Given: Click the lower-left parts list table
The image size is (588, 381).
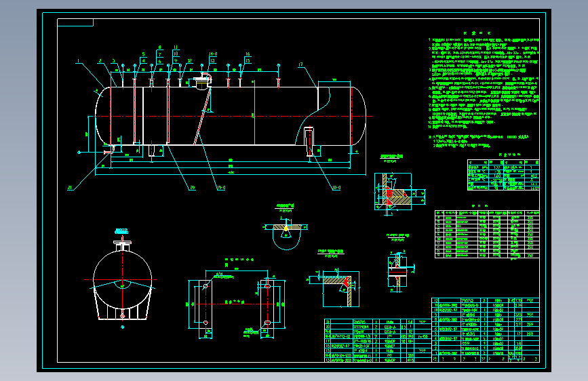Looking at the screenshot, I should (378, 340).
